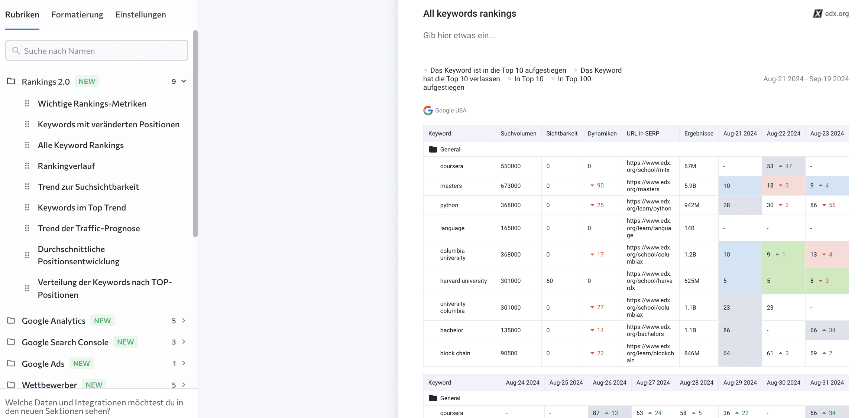Click the search magnifier icon

click(16, 50)
